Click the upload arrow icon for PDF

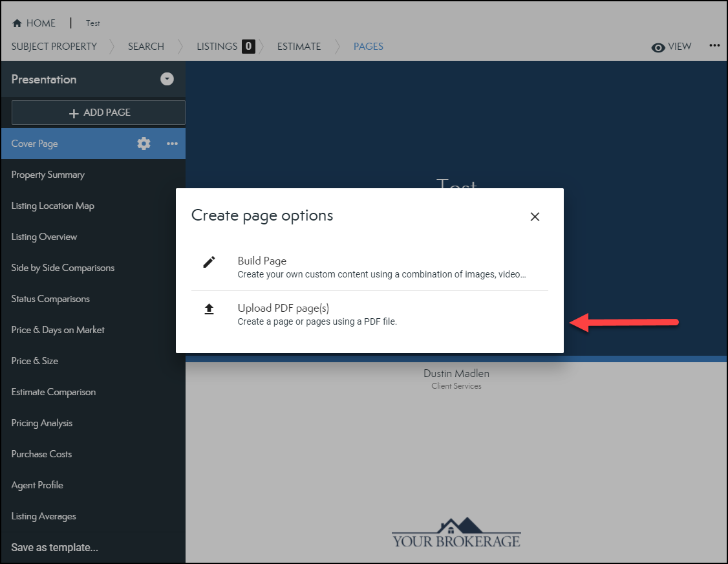click(209, 309)
